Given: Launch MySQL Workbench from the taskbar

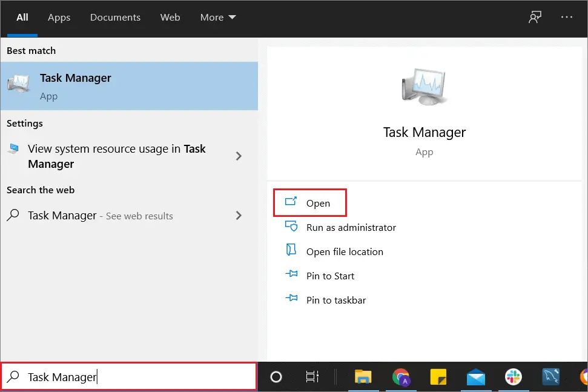Looking at the screenshot, I should [x=550, y=377].
